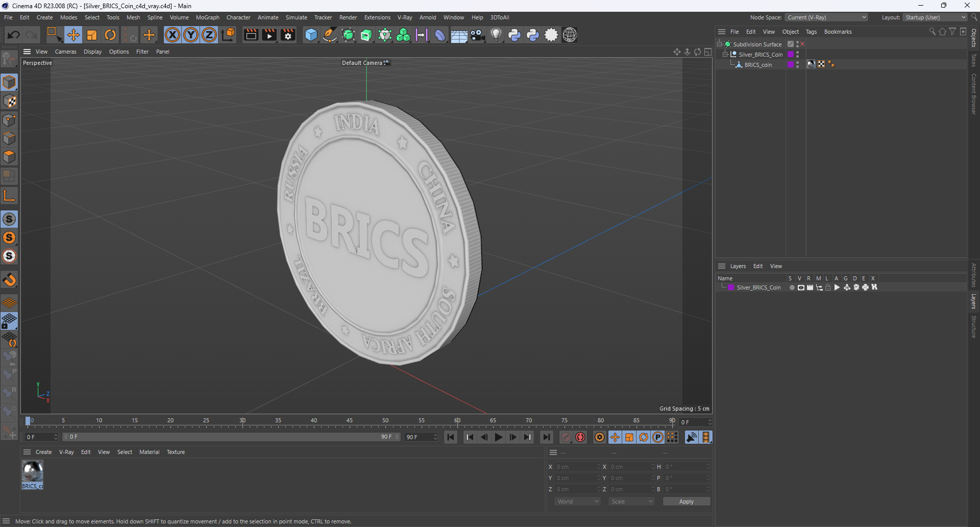The width and height of the screenshot is (980, 527).
Task: Select BRICS_coin material thumbnail
Action: point(32,474)
